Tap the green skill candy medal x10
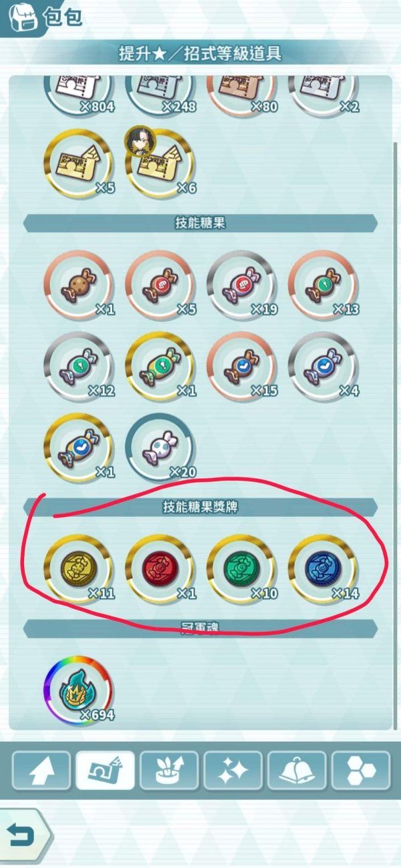Screen dimensions: 401x868 pyautogui.click(x=241, y=570)
